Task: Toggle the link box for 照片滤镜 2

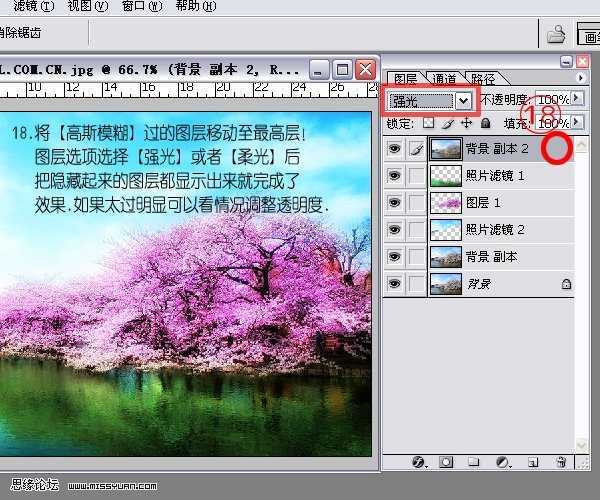Action: (416, 230)
